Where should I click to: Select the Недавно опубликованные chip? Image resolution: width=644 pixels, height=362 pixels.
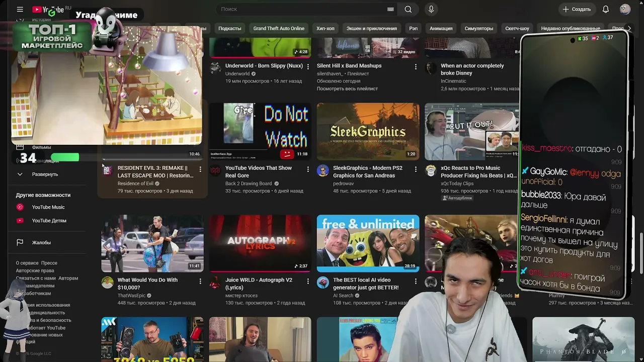tap(571, 29)
